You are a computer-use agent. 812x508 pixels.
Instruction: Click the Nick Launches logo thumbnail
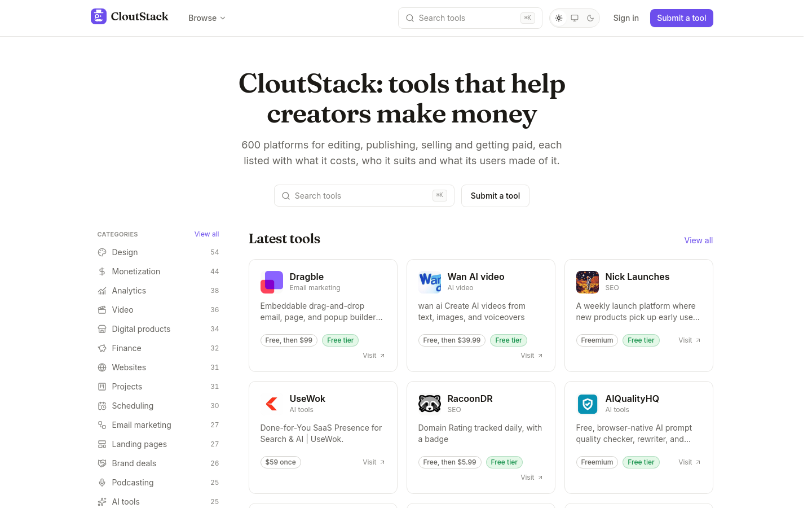coord(588,282)
